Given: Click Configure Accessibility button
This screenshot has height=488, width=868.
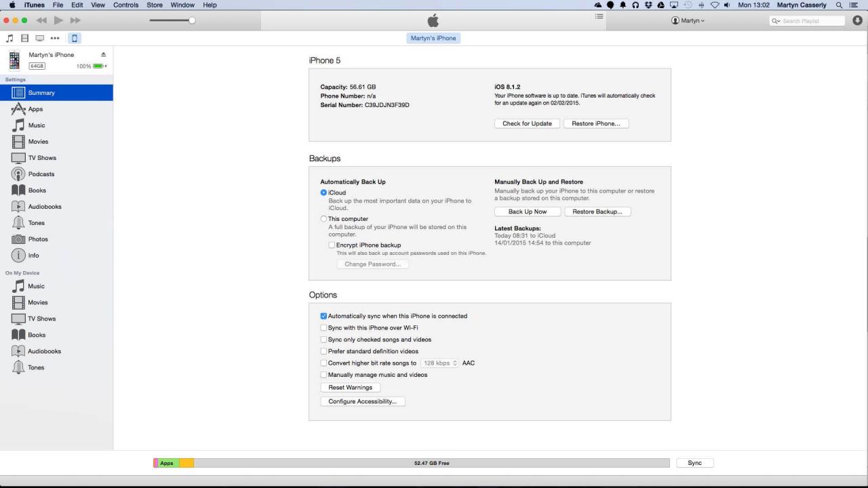Looking at the screenshot, I should tap(363, 402).
